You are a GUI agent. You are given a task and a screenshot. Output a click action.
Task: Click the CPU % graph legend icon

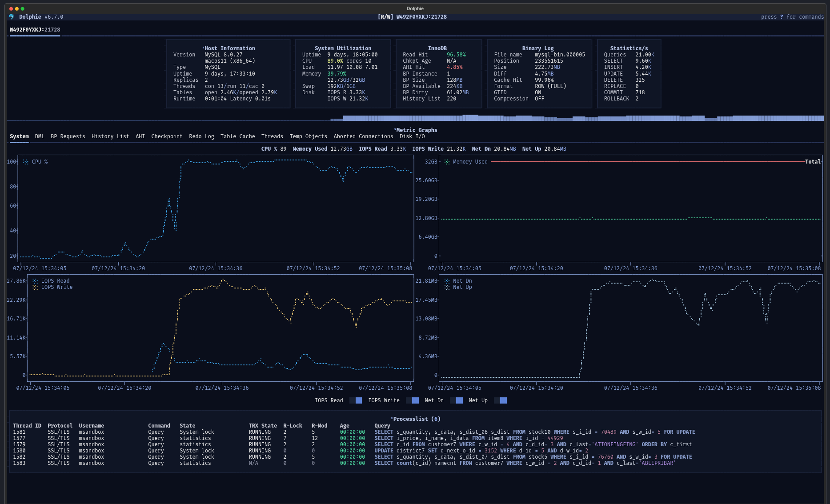[26, 162]
